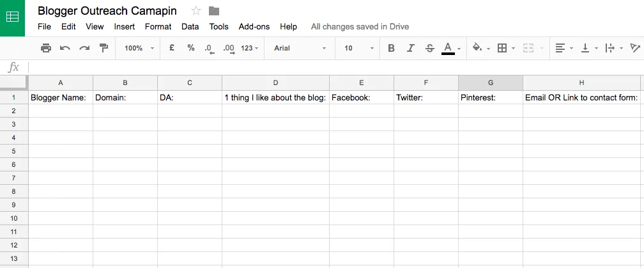Toggle strikethrough formatting
The width and height of the screenshot is (644, 268).
click(429, 48)
